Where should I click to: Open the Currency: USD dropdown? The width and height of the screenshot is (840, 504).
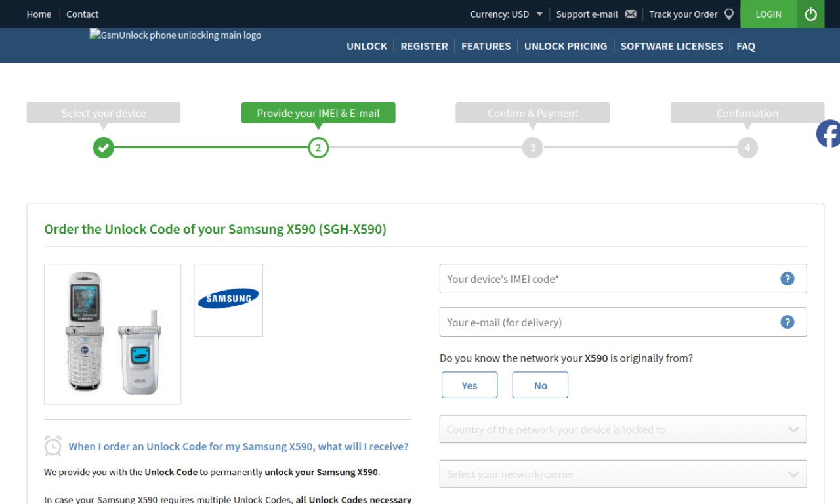pyautogui.click(x=507, y=14)
